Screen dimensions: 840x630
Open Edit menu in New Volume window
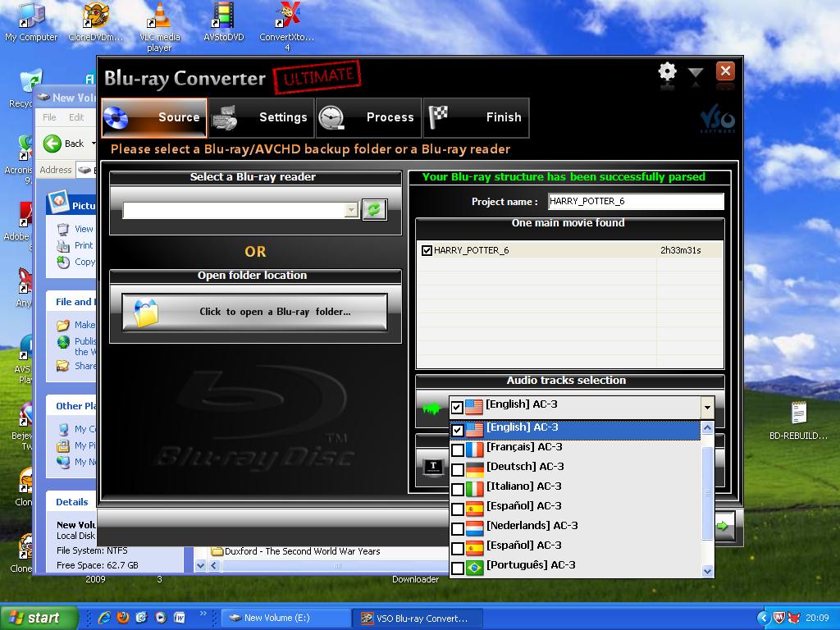tap(76, 116)
